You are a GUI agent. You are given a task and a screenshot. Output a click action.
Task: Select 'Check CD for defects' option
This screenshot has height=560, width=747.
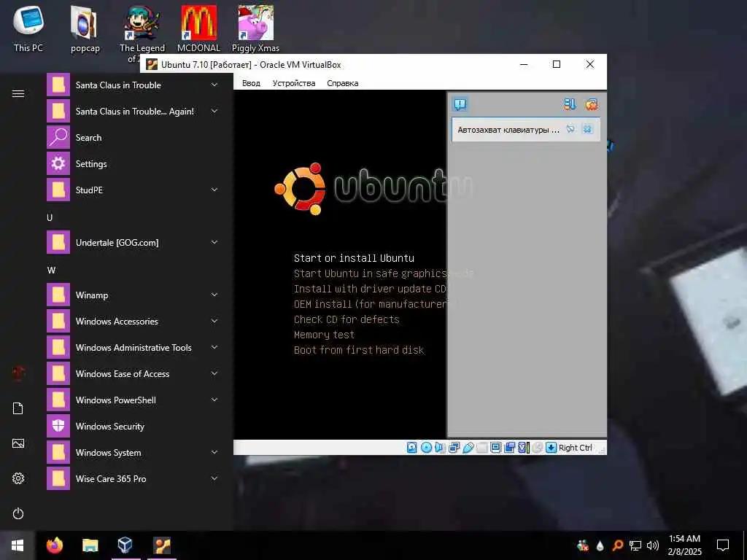pos(347,319)
